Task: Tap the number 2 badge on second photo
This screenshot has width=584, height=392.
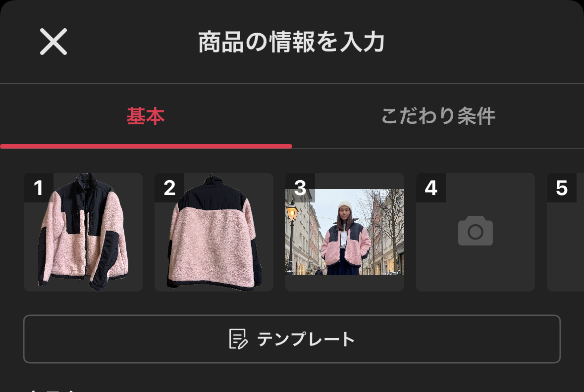Action: click(x=169, y=188)
